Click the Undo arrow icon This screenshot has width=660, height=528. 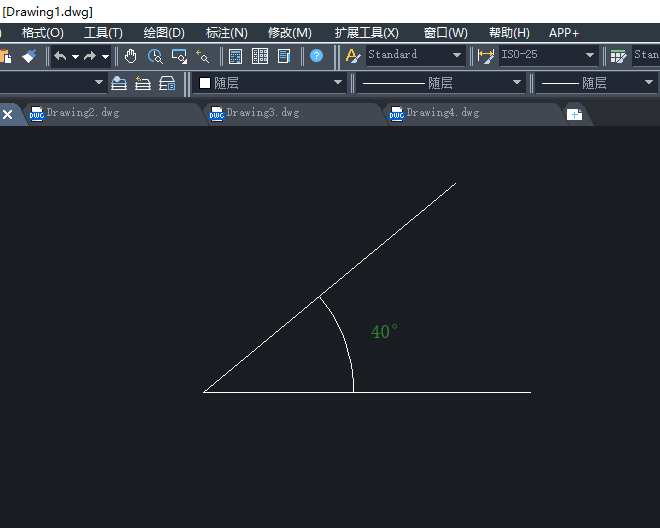pos(60,56)
